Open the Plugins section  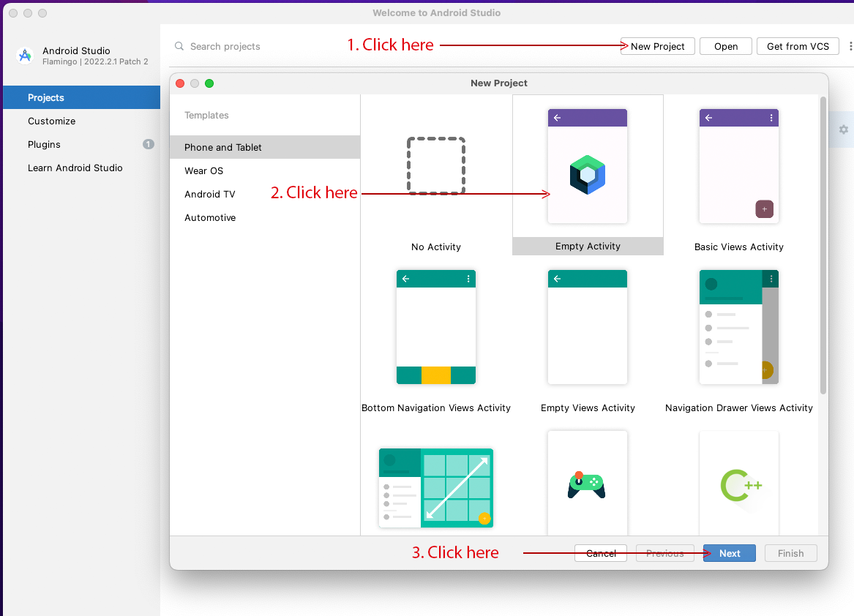tap(82, 144)
